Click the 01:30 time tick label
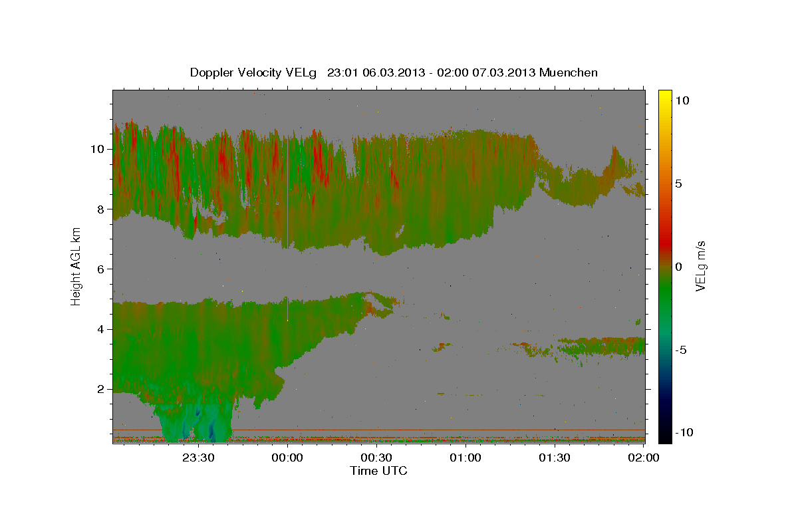 555,458
